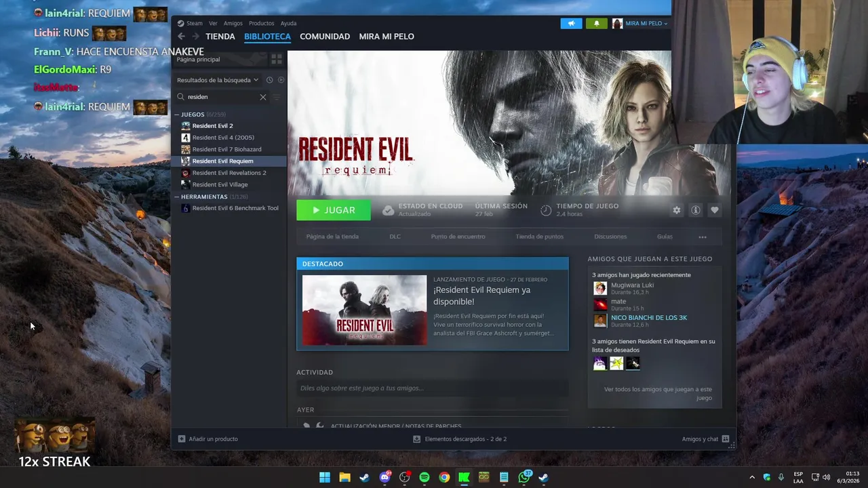Open Elementos descargados downloads status
This screenshot has height=488, width=868.
pyautogui.click(x=460, y=439)
